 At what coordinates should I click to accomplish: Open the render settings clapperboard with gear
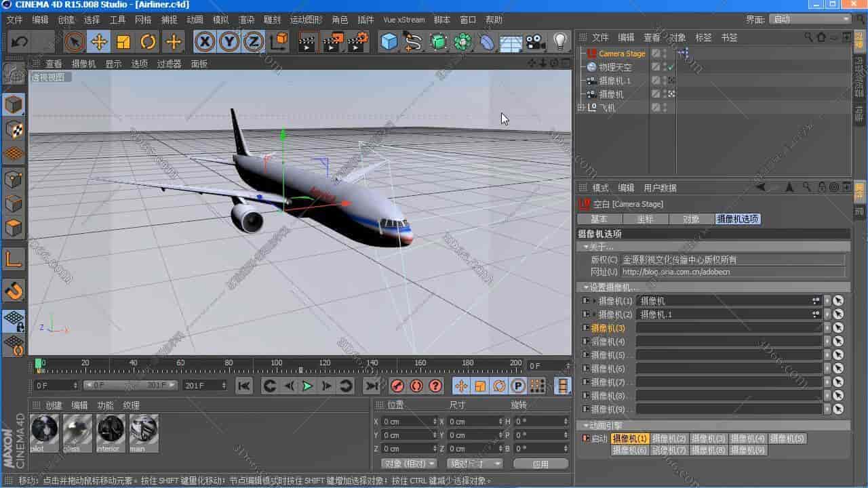[x=357, y=42]
